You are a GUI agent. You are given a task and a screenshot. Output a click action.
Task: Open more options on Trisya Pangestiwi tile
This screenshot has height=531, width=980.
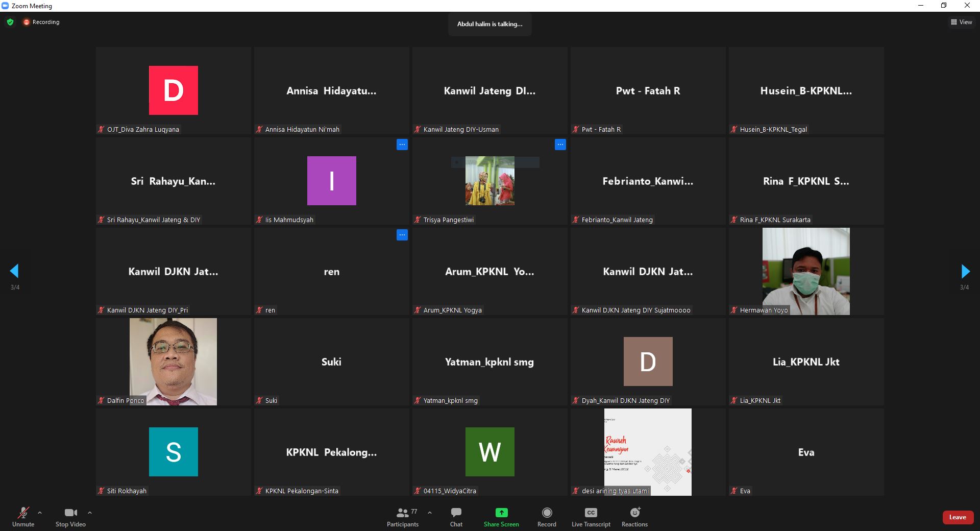pyautogui.click(x=560, y=144)
